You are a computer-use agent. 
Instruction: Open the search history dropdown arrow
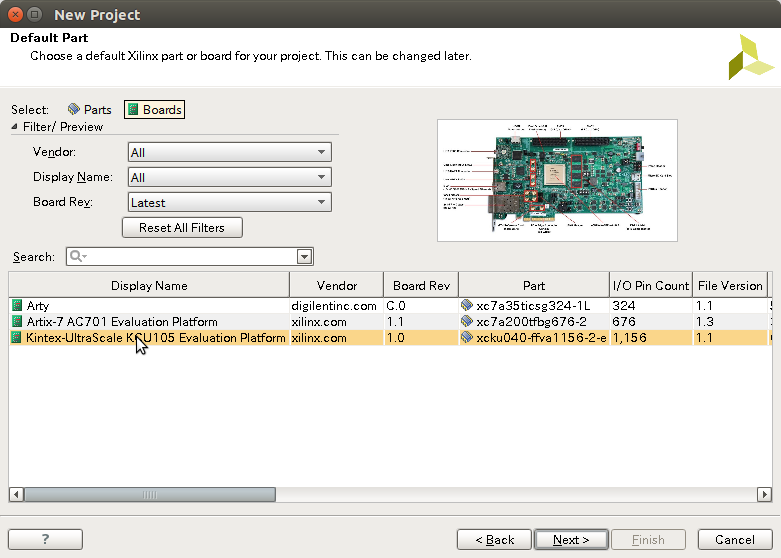click(304, 257)
